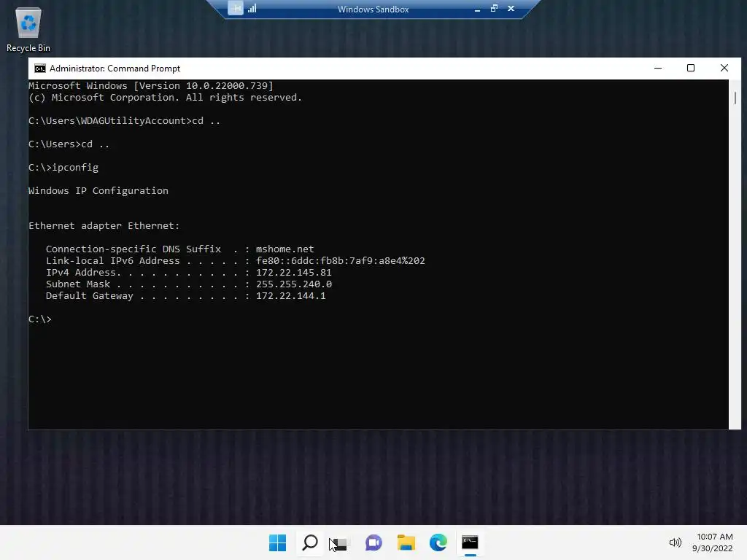Click the Sandbox connection bar pin icon
The height and width of the screenshot is (560, 747).
point(236,8)
